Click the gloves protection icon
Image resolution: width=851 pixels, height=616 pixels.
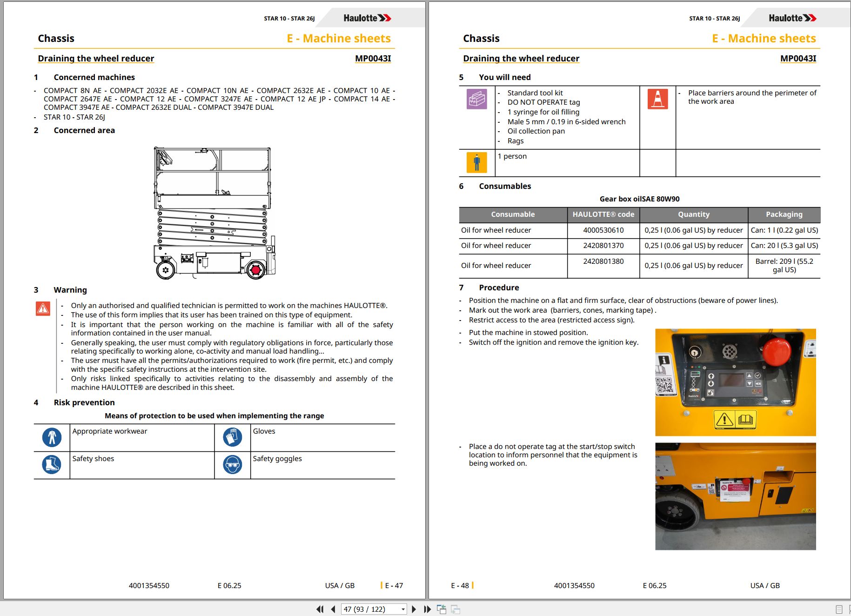coord(232,437)
